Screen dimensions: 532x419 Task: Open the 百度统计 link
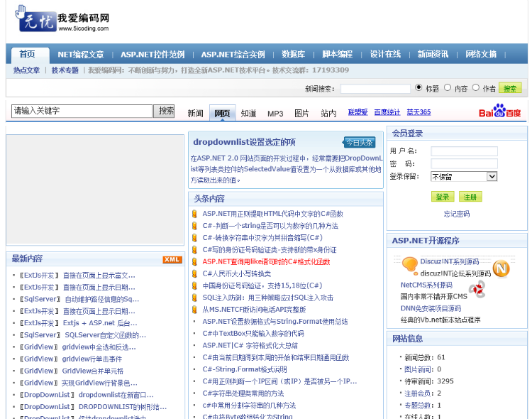387,112
